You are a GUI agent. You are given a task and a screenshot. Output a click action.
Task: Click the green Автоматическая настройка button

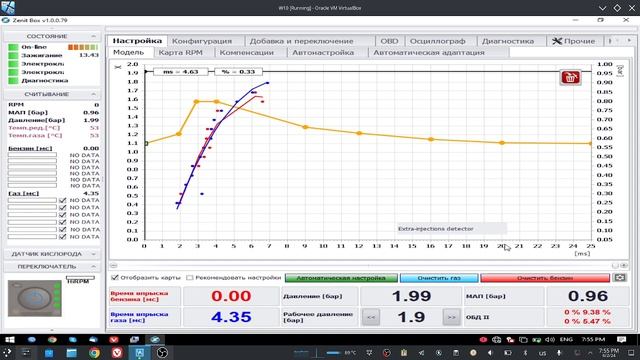coord(341,278)
